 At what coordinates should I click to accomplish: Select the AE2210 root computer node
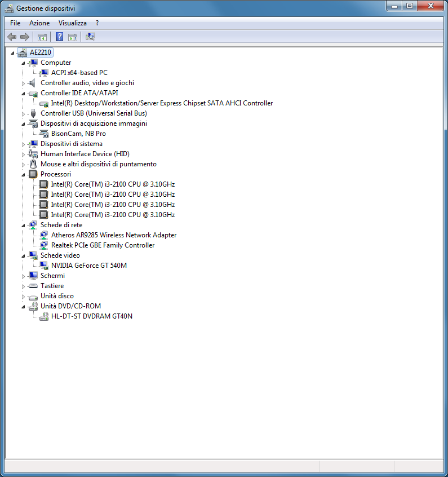40,52
